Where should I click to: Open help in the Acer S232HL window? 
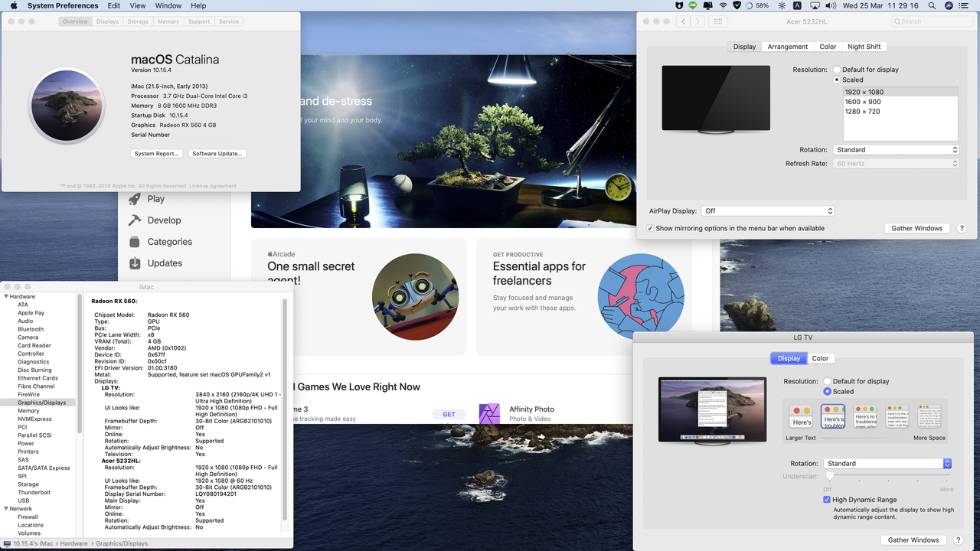962,228
